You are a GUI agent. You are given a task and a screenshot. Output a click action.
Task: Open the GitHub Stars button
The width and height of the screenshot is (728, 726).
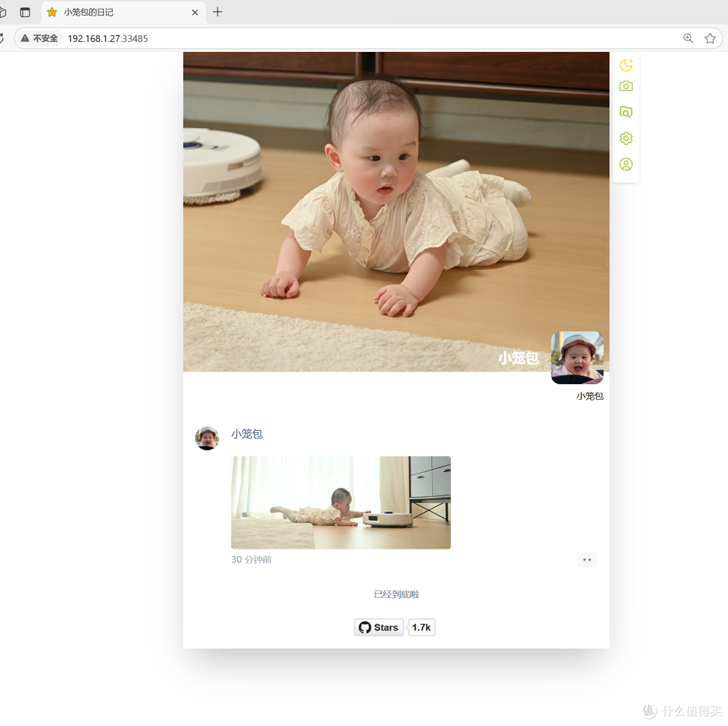[379, 628]
